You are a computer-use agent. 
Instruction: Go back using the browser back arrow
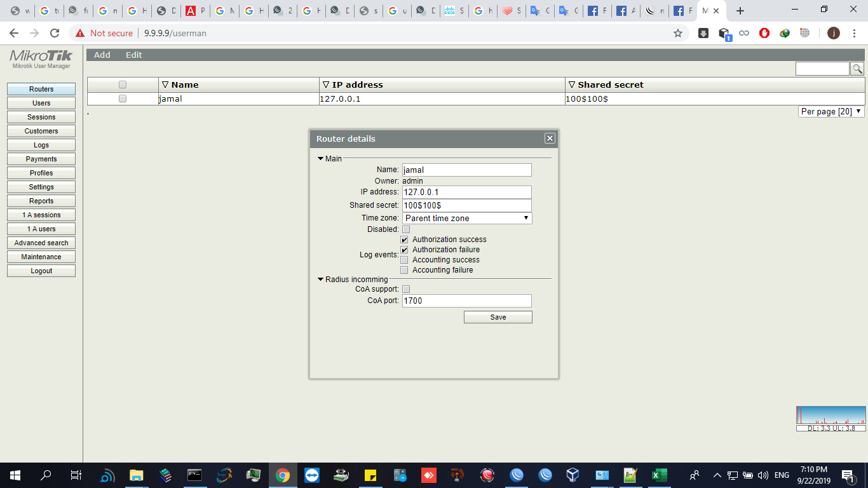click(x=14, y=33)
